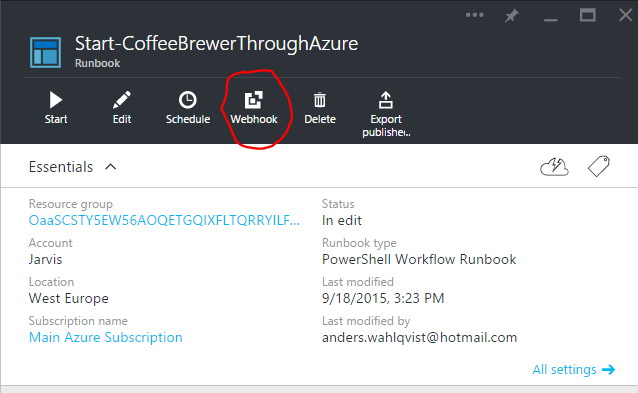Start the runbook with the Start button

pyautogui.click(x=56, y=107)
